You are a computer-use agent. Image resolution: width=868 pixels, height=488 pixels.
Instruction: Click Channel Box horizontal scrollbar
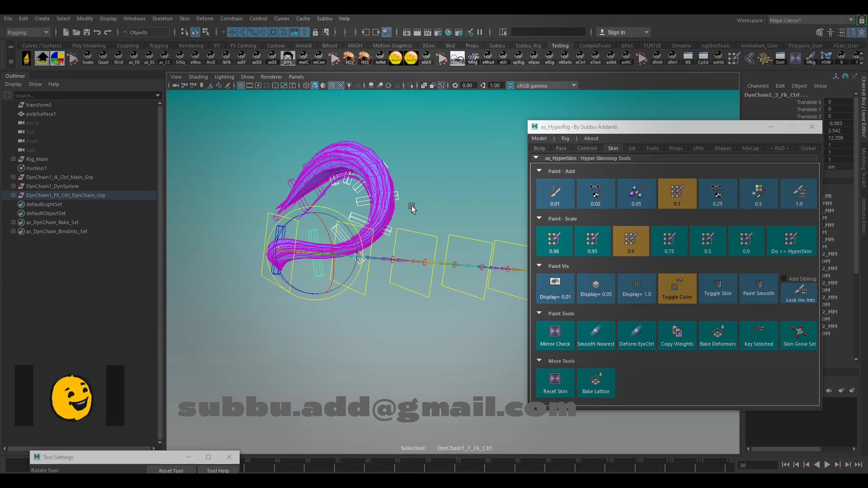pos(786,449)
